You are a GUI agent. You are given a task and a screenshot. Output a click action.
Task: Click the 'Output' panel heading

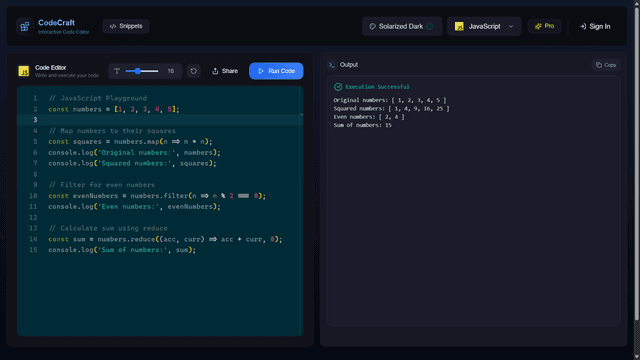[349, 65]
